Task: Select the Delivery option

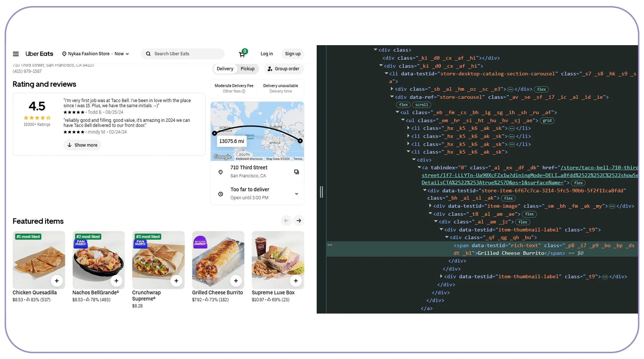Action: coord(225,69)
